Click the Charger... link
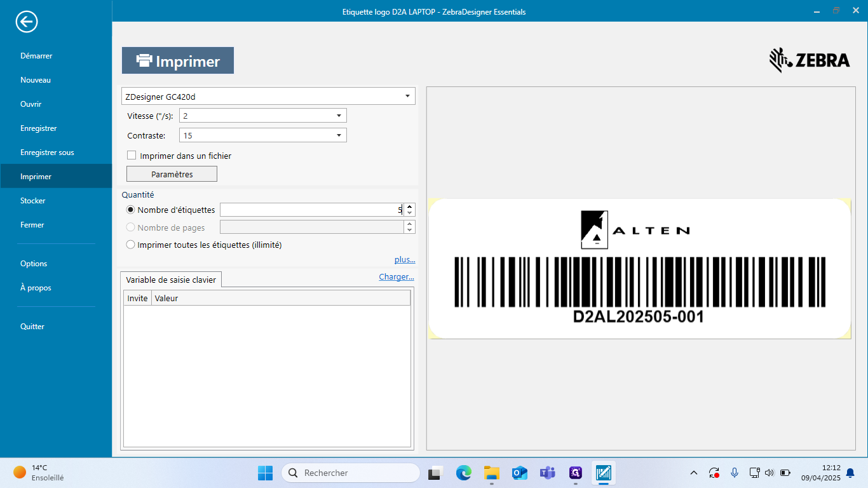The width and height of the screenshot is (868, 488). pos(397,276)
